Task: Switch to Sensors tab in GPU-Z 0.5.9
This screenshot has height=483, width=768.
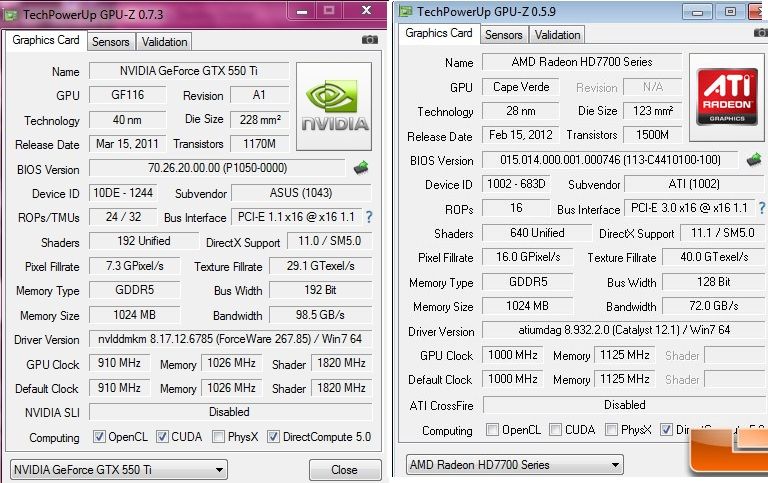Action: pos(504,35)
